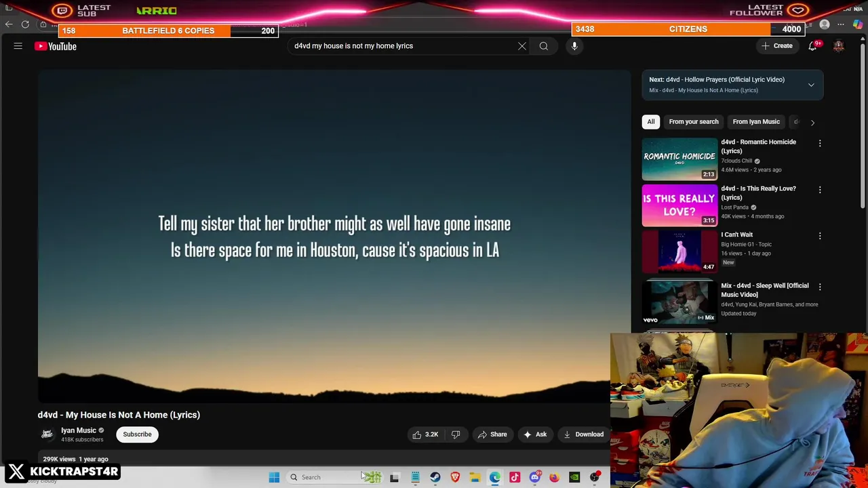The image size is (868, 488).
Task: Open the Is This Really Love thumbnail
Action: click(679, 205)
